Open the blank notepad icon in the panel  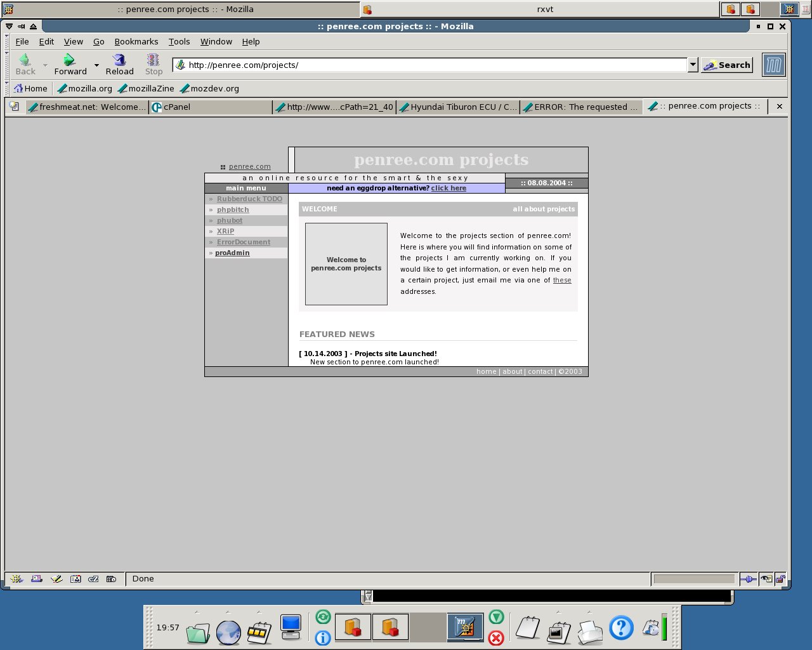[528, 628]
